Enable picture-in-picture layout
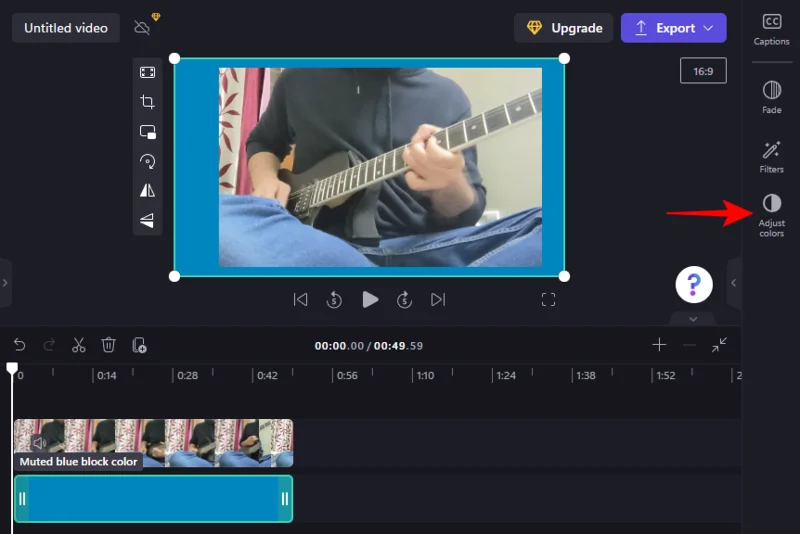800x534 pixels. coord(147,132)
